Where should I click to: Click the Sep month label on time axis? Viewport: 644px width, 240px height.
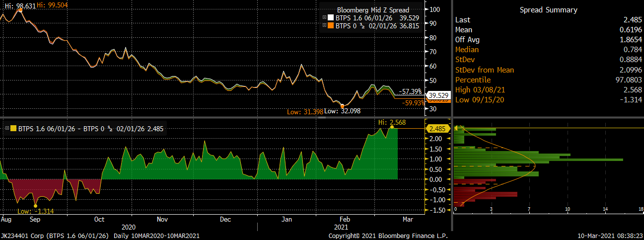coord(36,219)
